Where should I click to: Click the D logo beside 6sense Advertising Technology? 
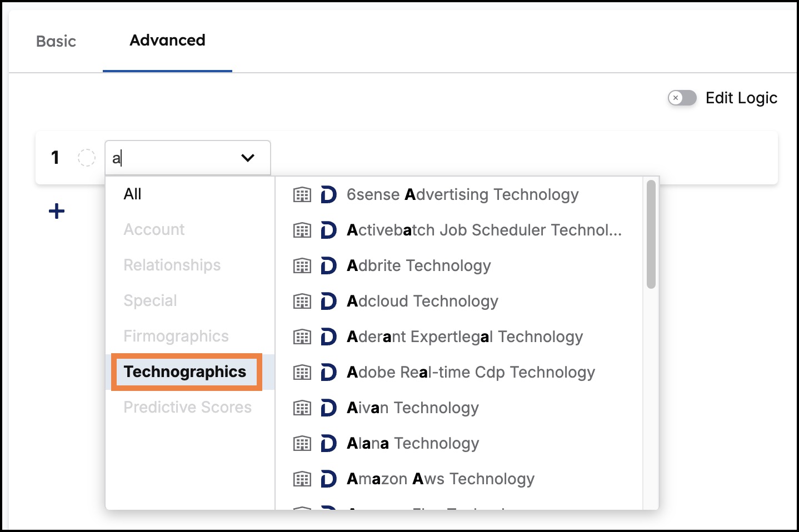coord(328,194)
